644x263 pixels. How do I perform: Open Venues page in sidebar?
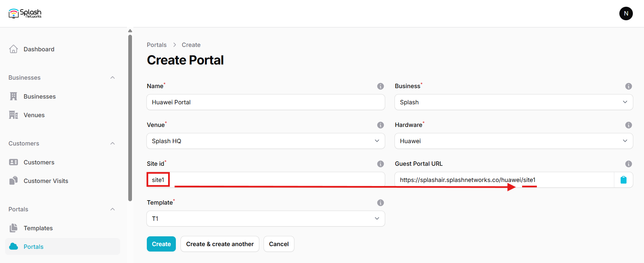pyautogui.click(x=62, y=115)
